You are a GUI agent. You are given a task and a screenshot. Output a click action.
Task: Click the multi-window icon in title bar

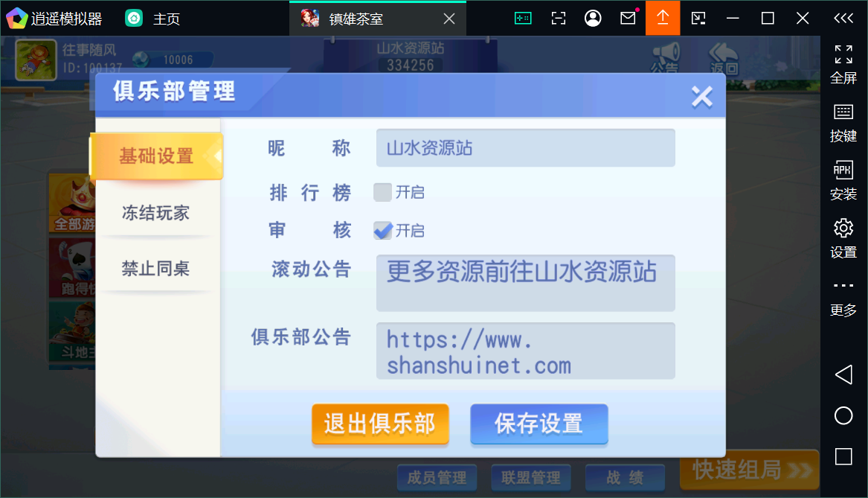point(698,19)
